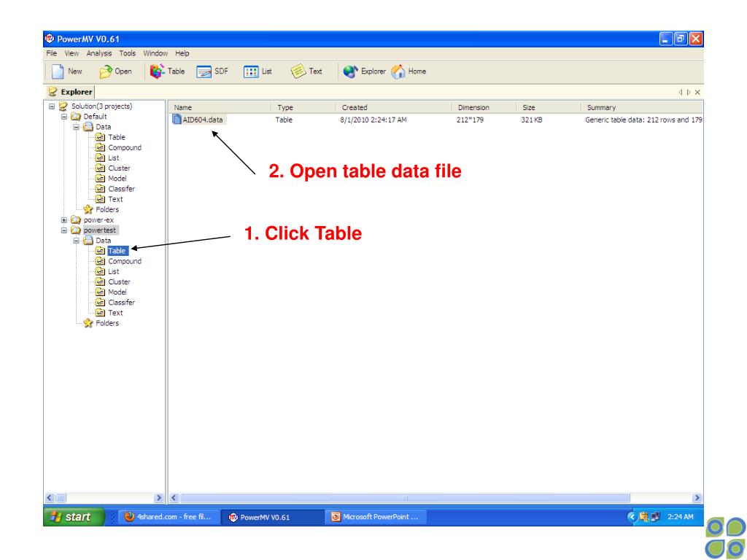Expand hidden system tray icons arrow

pos(632,517)
